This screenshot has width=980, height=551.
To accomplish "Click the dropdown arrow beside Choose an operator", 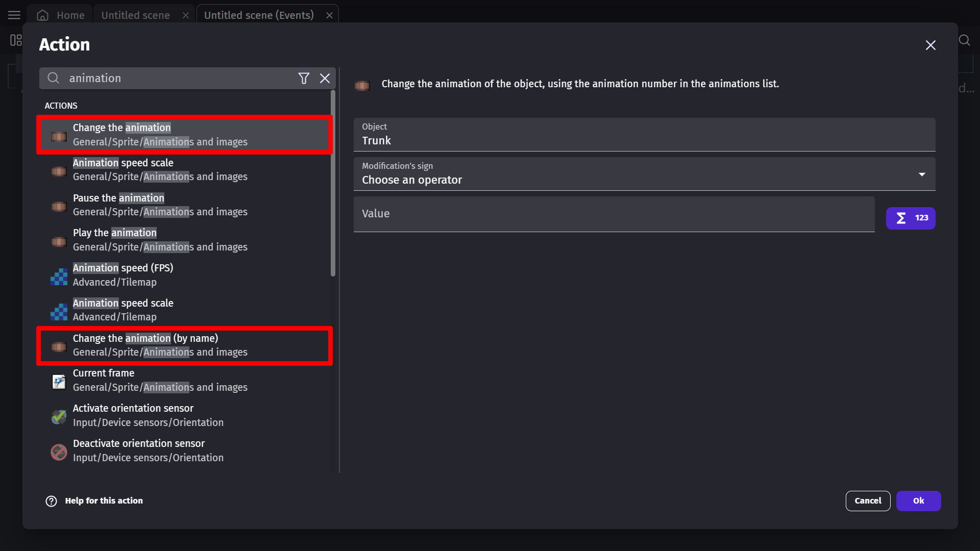I will pyautogui.click(x=922, y=174).
